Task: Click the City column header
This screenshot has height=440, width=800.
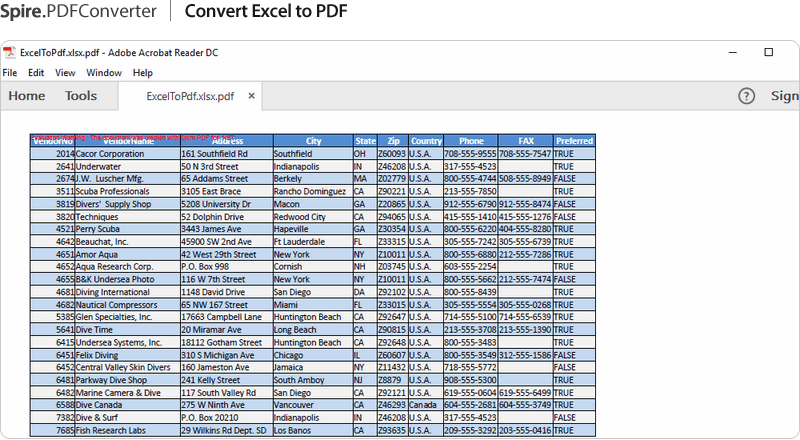Action: click(313, 141)
